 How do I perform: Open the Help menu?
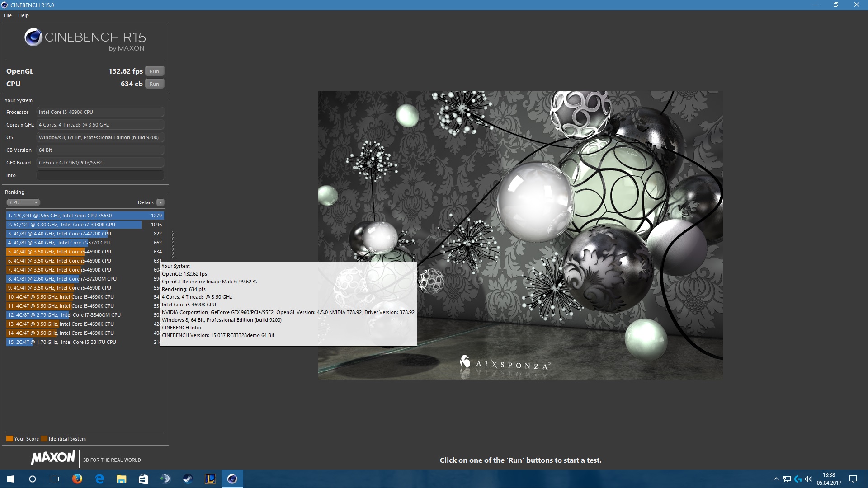click(x=24, y=15)
